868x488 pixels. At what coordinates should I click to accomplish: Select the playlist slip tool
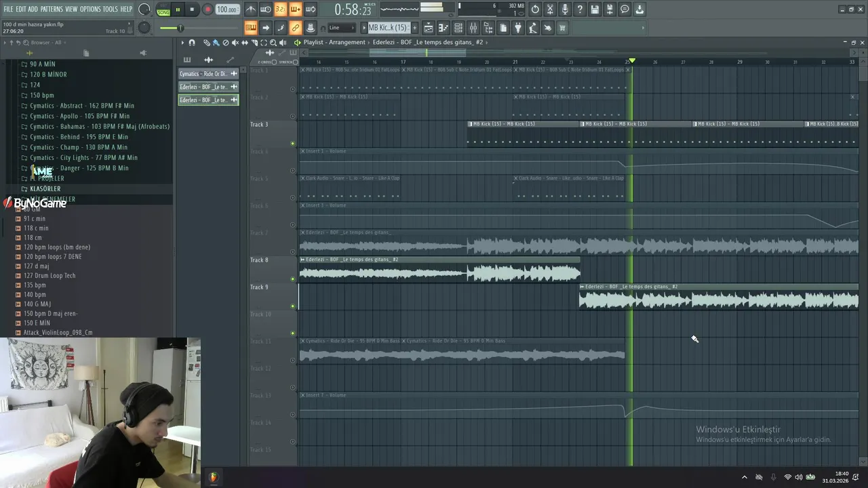[x=245, y=43]
